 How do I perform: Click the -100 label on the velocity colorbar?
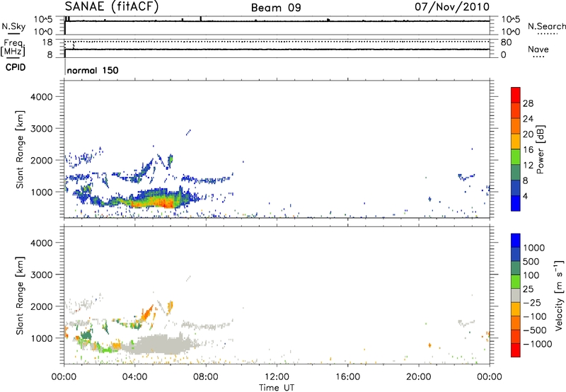pyautogui.click(x=535, y=316)
